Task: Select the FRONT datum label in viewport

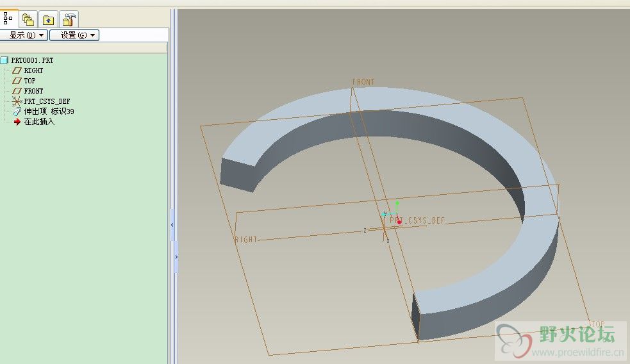Action: click(363, 82)
